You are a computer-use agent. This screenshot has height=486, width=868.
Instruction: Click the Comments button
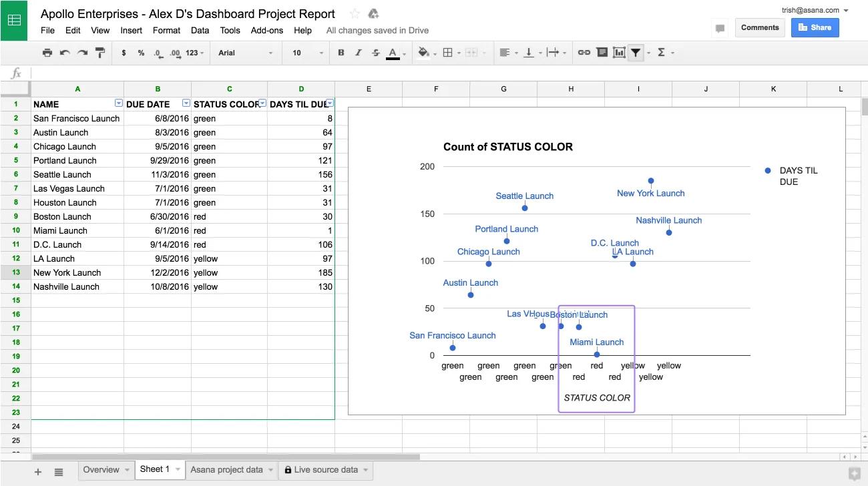coord(760,27)
